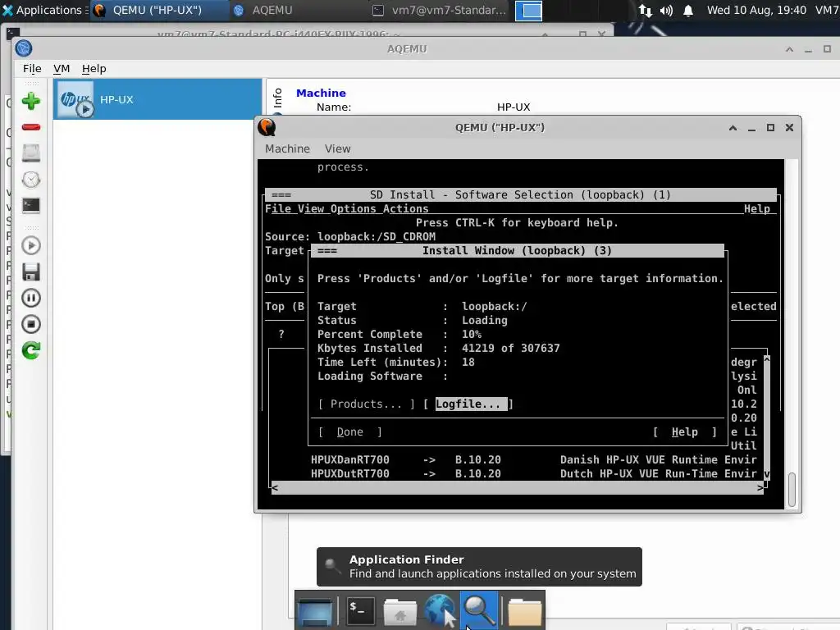Launch terminal emulator from bottom dock
The image size is (840, 630).
point(359,609)
